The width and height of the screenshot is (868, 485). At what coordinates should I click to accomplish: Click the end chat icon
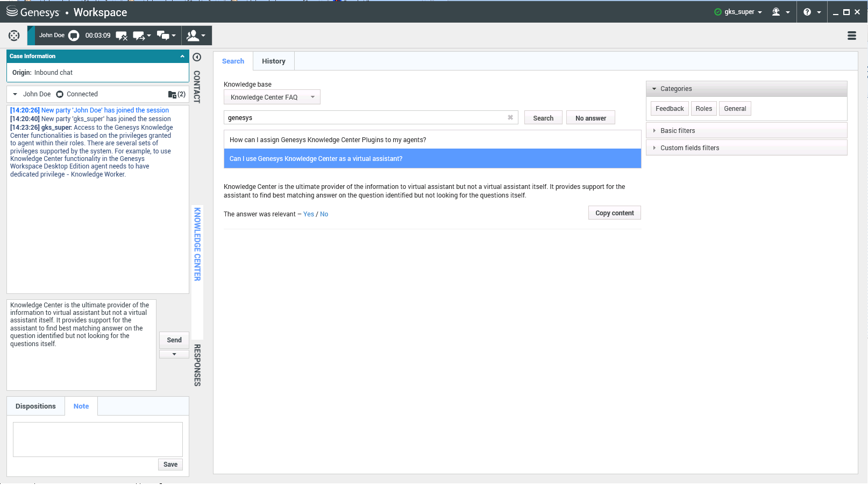(122, 36)
